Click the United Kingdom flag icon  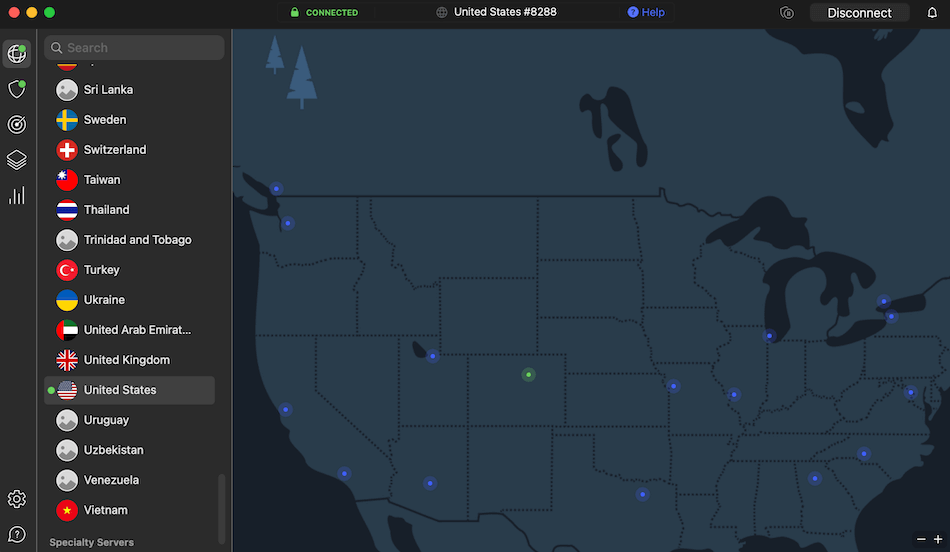coord(67,360)
